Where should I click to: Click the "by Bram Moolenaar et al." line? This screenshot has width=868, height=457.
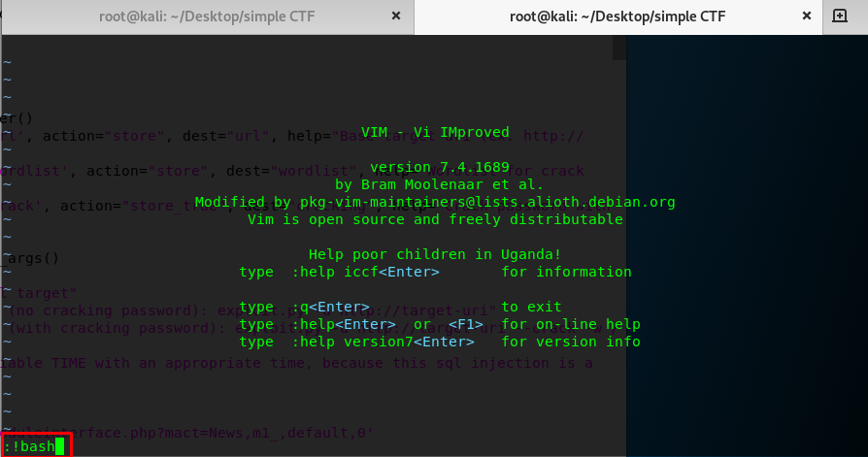pos(440,184)
